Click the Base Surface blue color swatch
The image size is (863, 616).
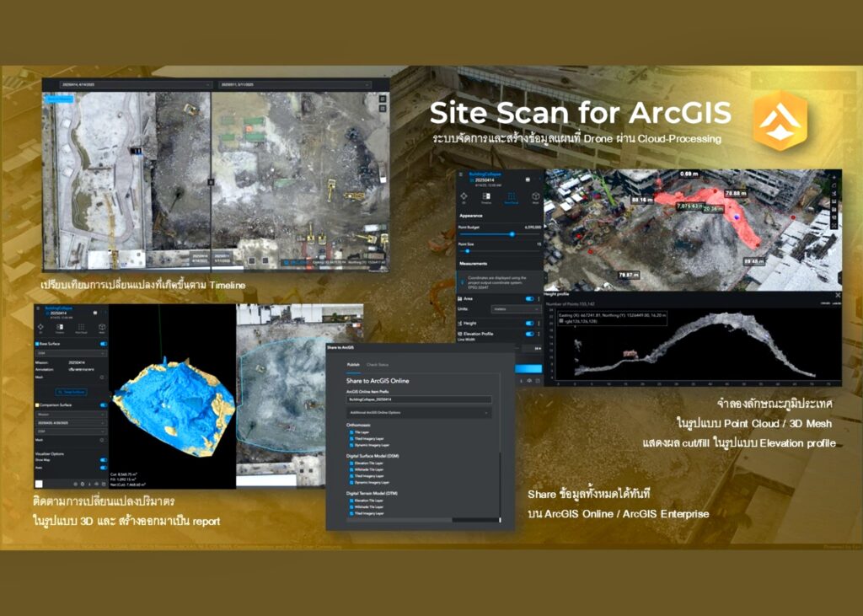(x=37, y=344)
